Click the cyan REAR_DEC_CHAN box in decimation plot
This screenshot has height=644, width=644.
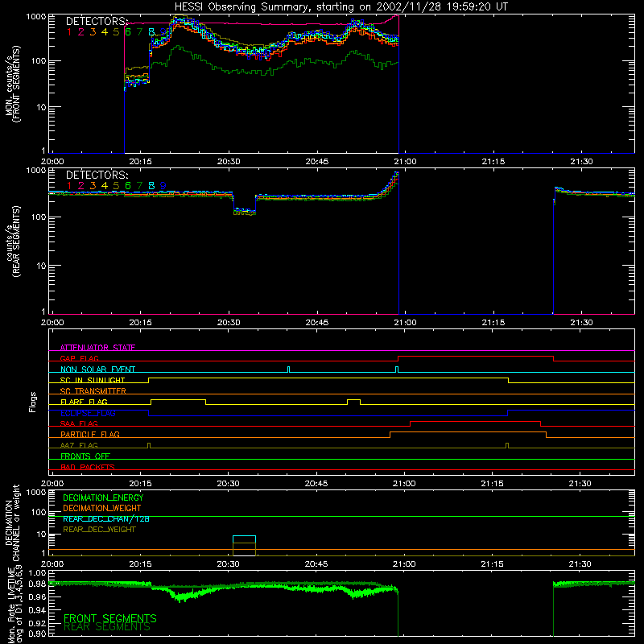click(x=244, y=539)
